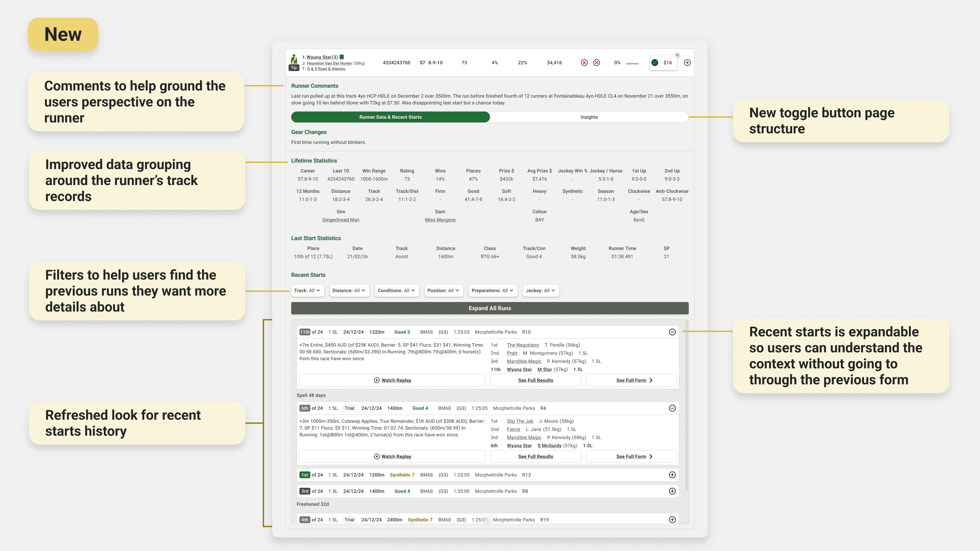The width and height of the screenshot is (980, 551).
Task: Click the Expand All Runs button
Action: [x=490, y=308]
